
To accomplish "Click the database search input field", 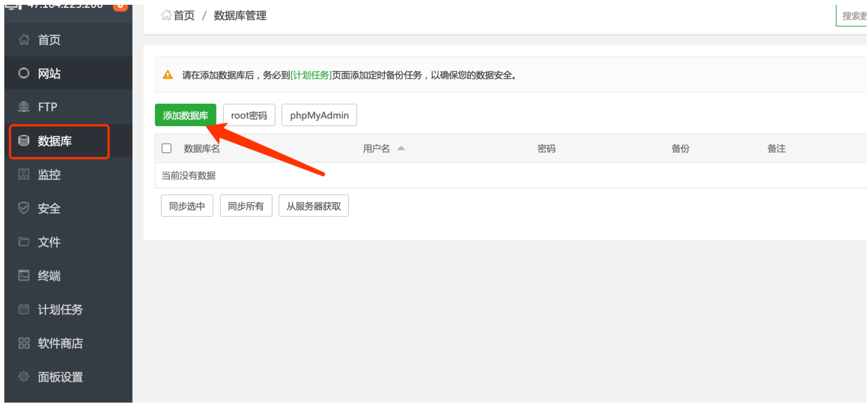I will click(852, 16).
